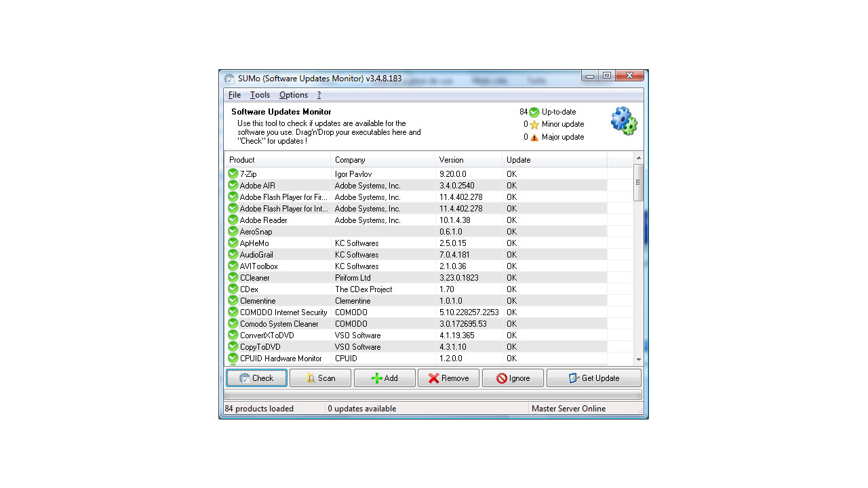Click version 3.4.0.2540 cell
Viewport: 868px width, 488px height.
coord(457,186)
